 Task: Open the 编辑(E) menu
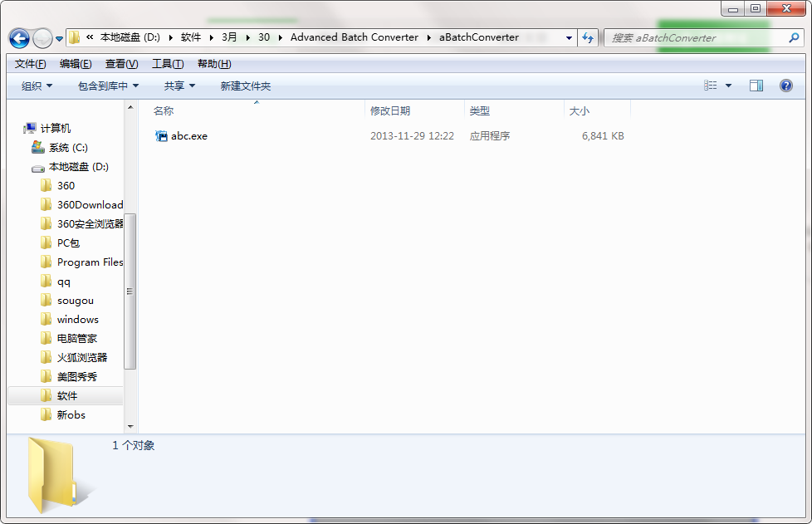pos(76,64)
